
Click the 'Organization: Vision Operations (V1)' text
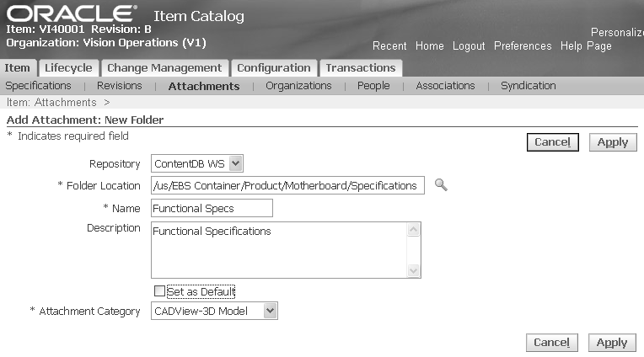[x=106, y=43]
